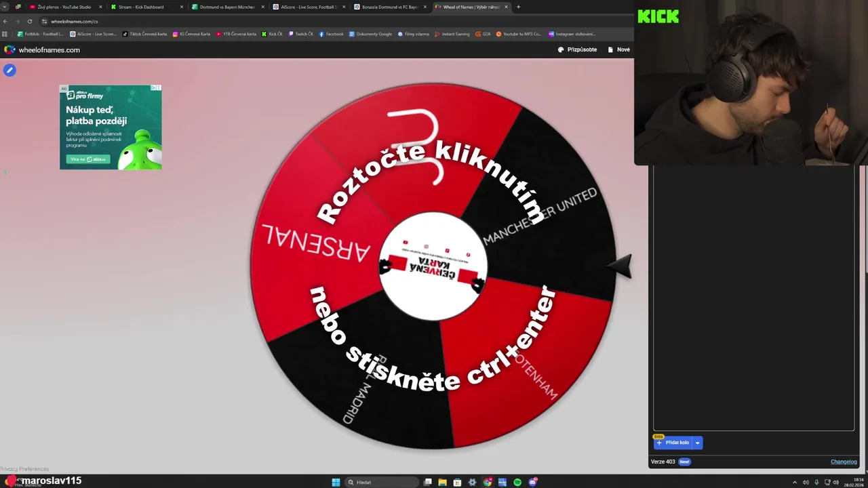Switch to the Živý přenos YouTube Studio tab
This screenshot has width=868, height=488.
[x=65, y=7]
